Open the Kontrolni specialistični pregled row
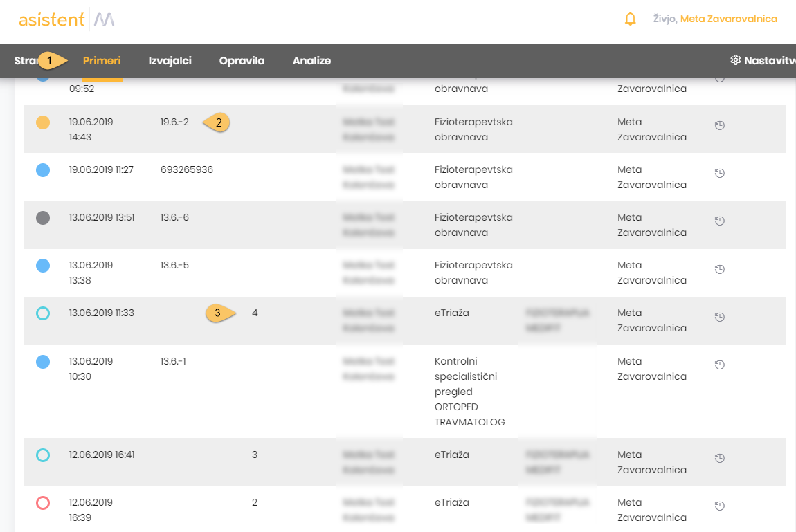Image resolution: width=796 pixels, height=532 pixels. pyautogui.click(x=469, y=391)
